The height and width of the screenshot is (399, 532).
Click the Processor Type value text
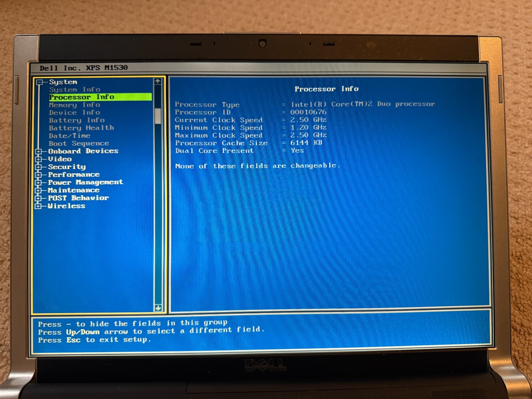pos(363,104)
